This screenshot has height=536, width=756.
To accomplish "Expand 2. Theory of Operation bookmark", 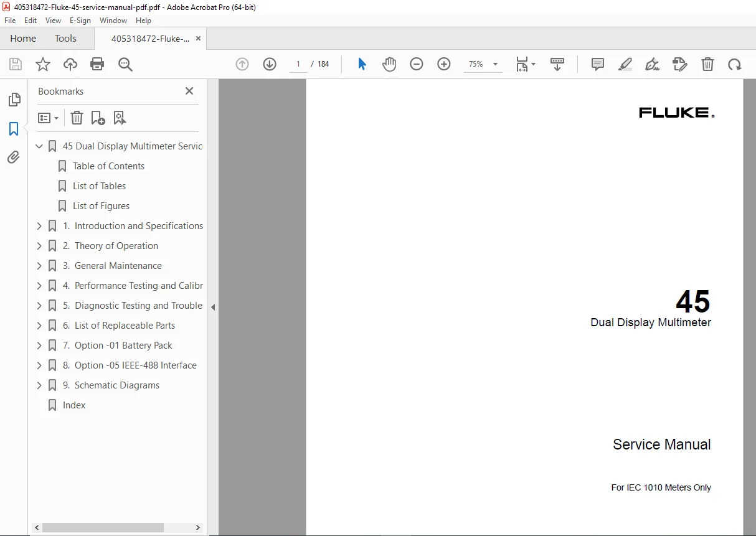I will [39, 246].
